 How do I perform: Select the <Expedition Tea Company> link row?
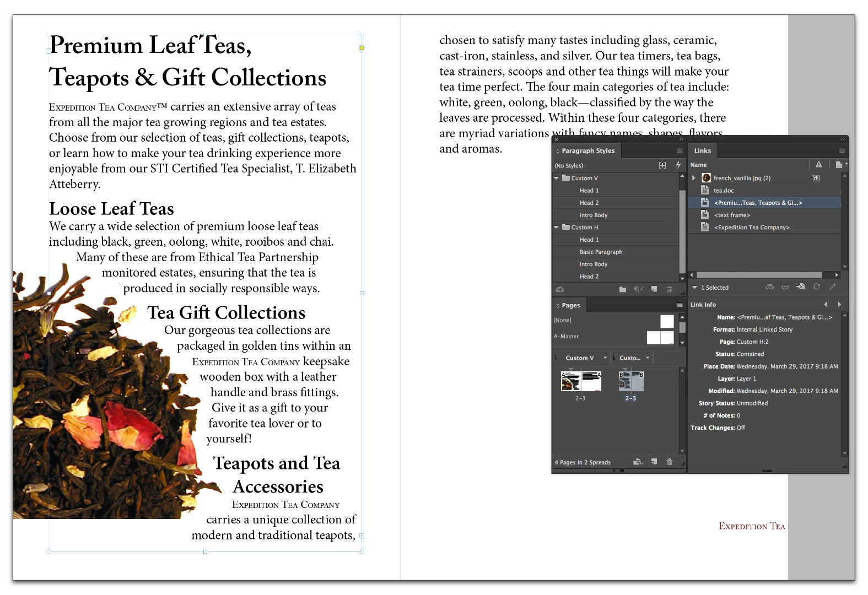click(x=765, y=227)
